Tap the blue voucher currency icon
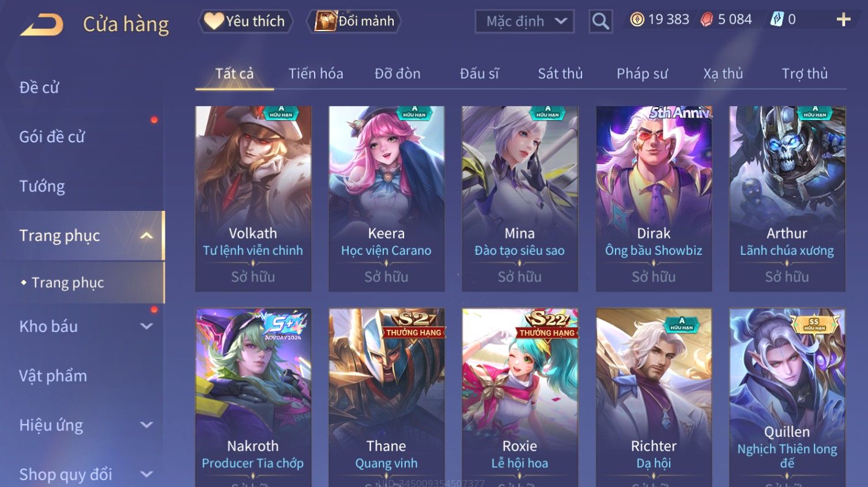This screenshot has height=487, width=868. click(777, 20)
